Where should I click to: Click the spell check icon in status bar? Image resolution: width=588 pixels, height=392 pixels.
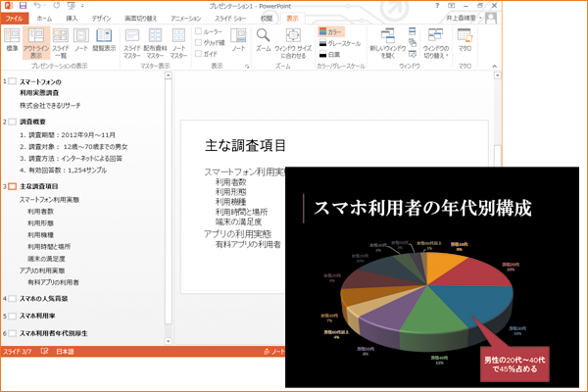44,352
